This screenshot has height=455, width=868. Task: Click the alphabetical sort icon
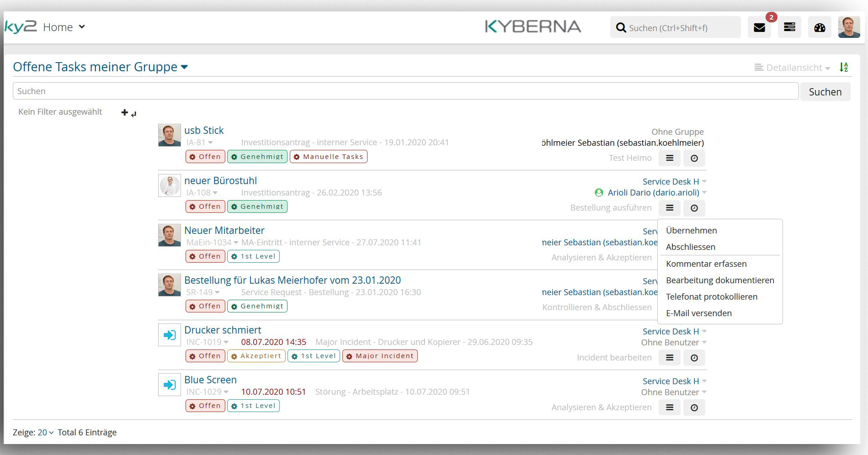click(x=844, y=67)
